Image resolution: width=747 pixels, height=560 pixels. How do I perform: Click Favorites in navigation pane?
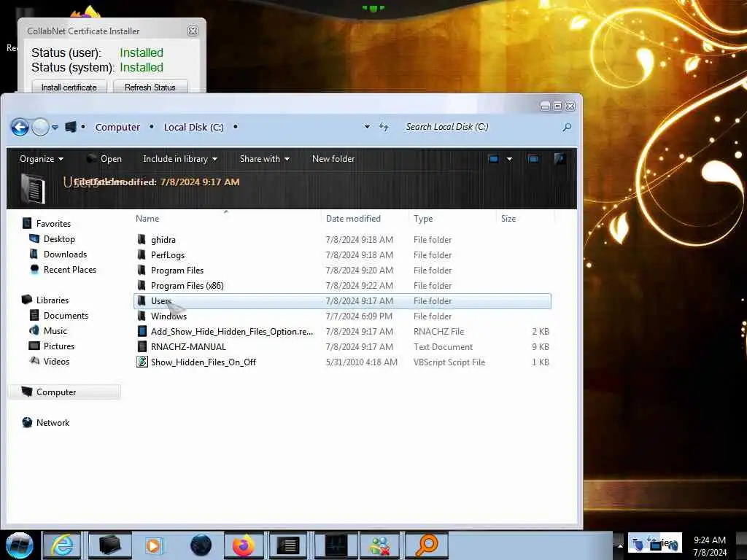(x=53, y=224)
